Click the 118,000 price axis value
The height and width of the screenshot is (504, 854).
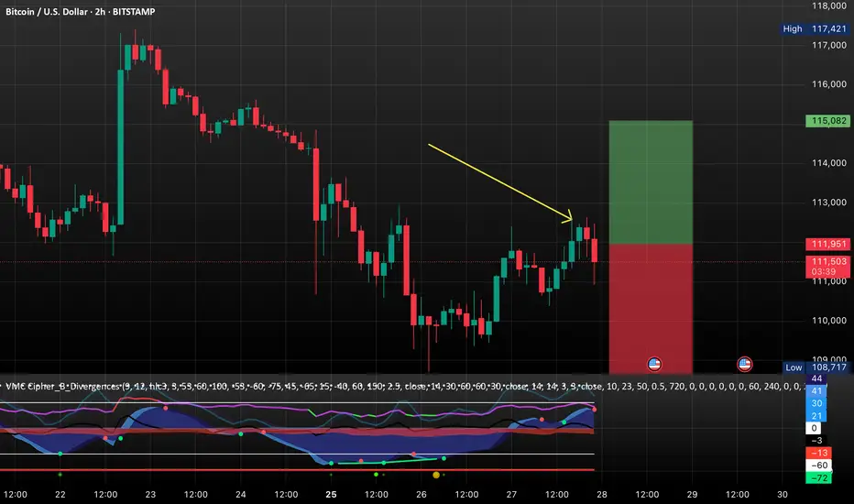tap(829, 6)
